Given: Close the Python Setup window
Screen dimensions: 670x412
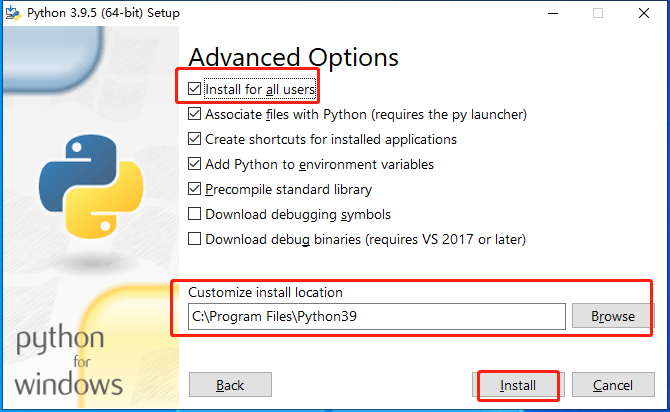Looking at the screenshot, I should 644,13.
